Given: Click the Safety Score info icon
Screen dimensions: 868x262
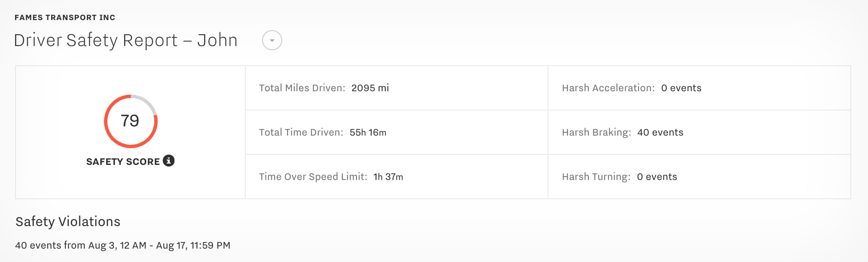Looking at the screenshot, I should pos(169,161).
